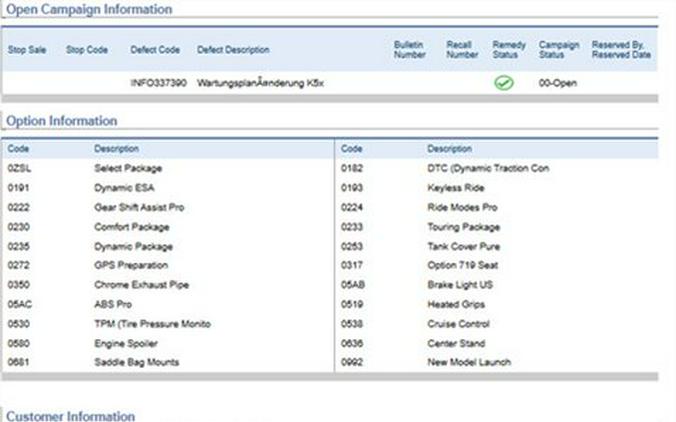The height and width of the screenshot is (422, 676).
Task: Click the Gear Shift Assist Pro option
Action: [x=139, y=207]
